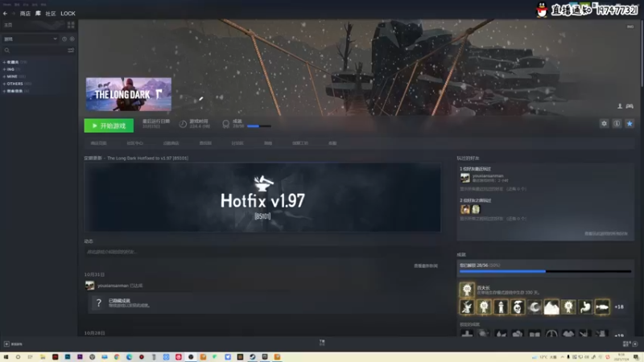
Task: Select the crescent moon achievement icon
Action: click(x=535, y=307)
